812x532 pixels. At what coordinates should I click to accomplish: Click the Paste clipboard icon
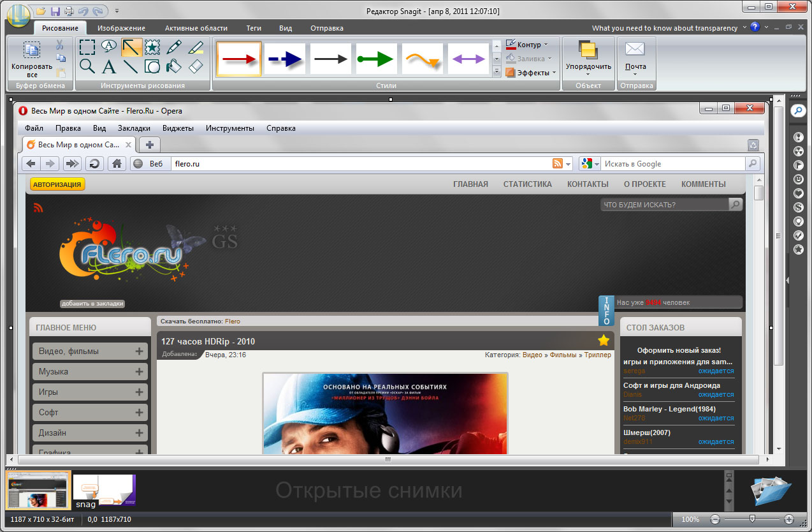coord(61,73)
